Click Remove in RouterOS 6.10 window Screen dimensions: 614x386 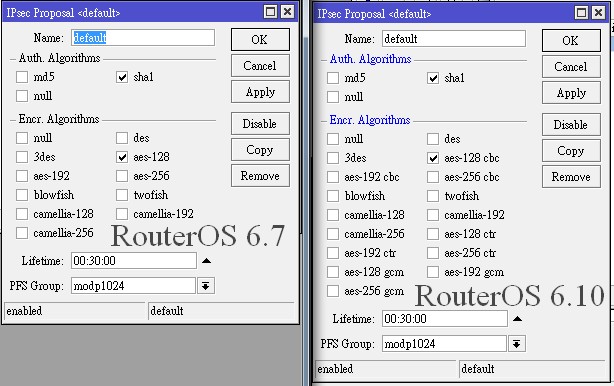click(x=571, y=177)
